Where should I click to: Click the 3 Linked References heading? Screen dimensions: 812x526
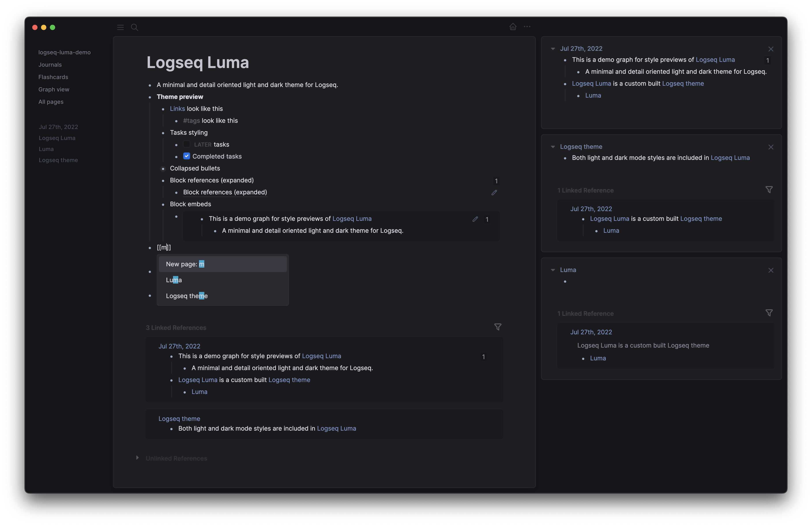coord(176,328)
